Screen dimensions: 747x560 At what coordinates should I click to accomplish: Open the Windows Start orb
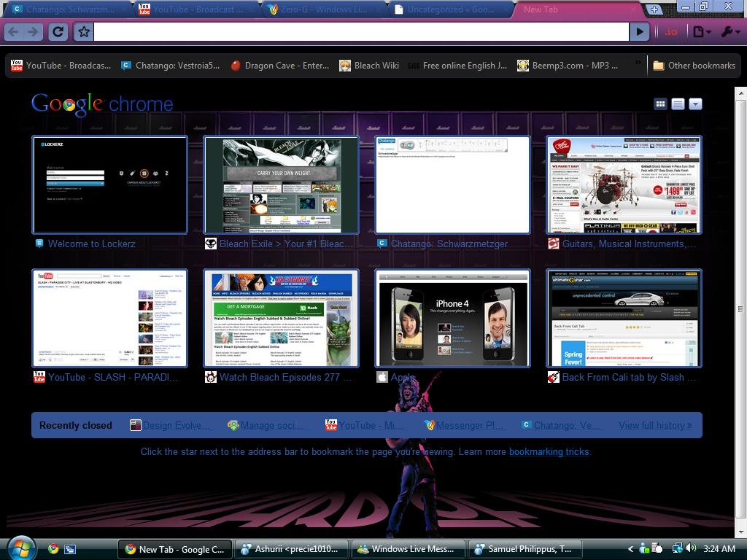pyautogui.click(x=20, y=548)
